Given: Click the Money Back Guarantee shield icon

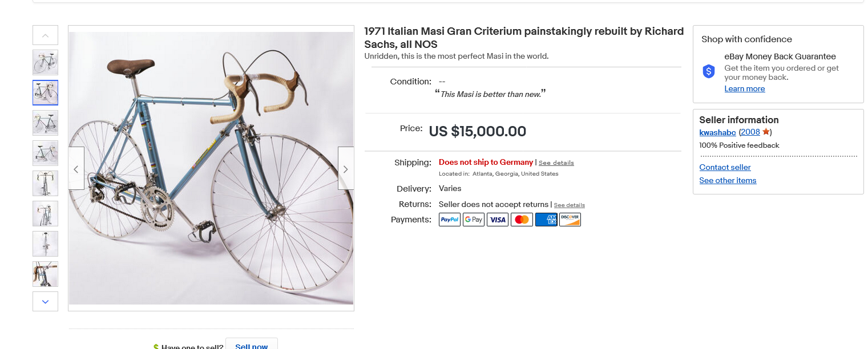Looking at the screenshot, I should click(709, 71).
